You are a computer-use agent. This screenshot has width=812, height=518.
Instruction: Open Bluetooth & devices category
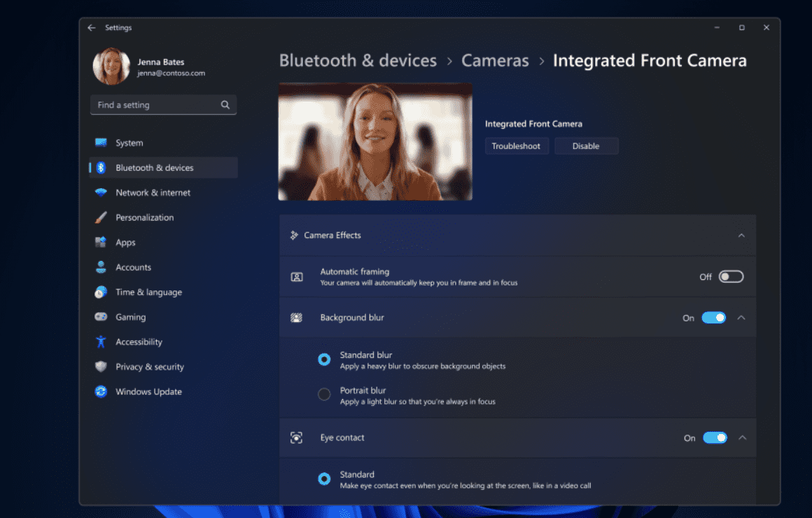(x=164, y=167)
